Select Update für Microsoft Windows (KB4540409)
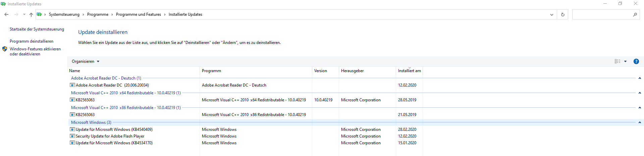 pyautogui.click(x=114, y=129)
